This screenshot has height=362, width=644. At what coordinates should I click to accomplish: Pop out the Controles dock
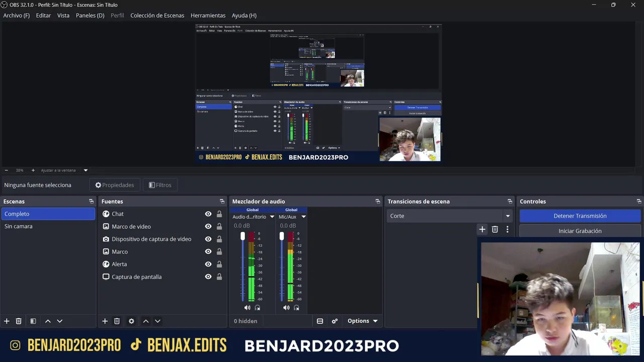click(639, 201)
